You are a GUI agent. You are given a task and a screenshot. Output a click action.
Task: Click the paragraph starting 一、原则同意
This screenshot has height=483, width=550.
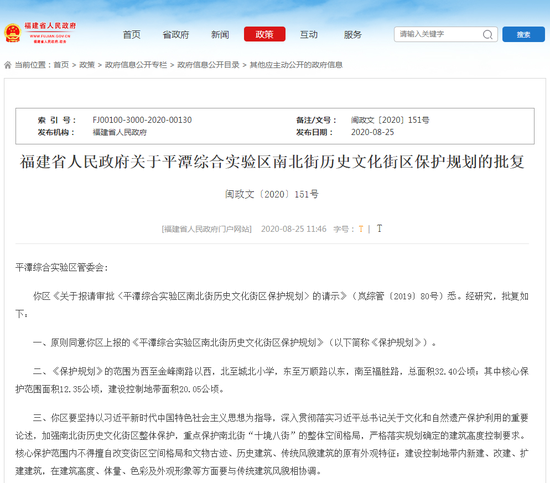coord(234,343)
